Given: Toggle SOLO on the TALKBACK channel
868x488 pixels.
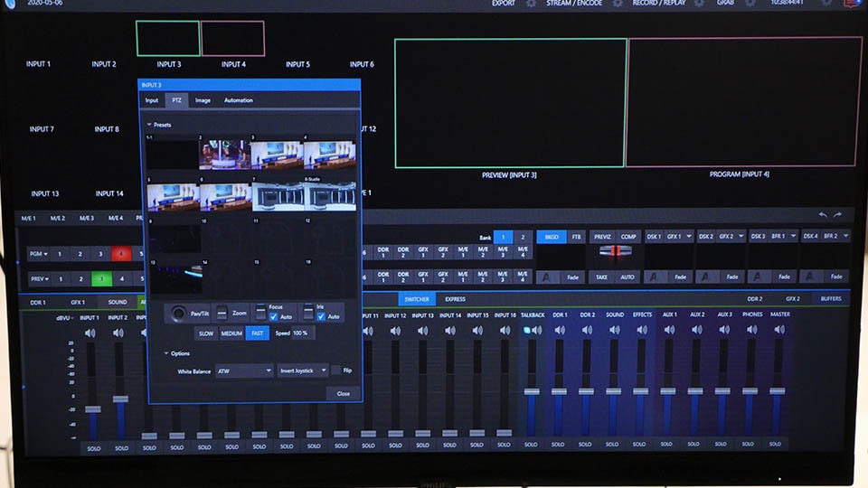Looking at the screenshot, I should click(531, 445).
